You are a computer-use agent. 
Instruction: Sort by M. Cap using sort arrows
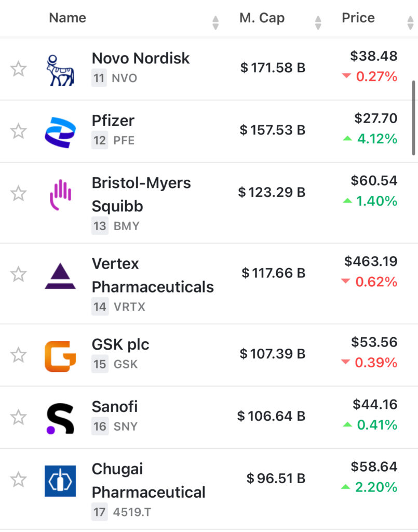point(318,22)
